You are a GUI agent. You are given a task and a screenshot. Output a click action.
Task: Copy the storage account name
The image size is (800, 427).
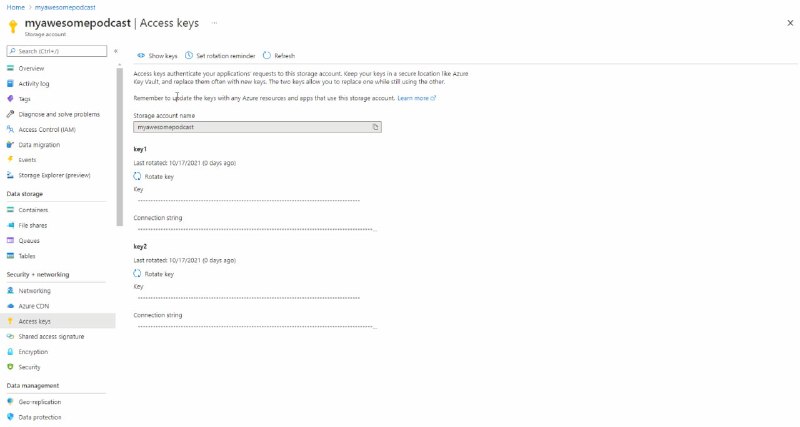(376, 127)
